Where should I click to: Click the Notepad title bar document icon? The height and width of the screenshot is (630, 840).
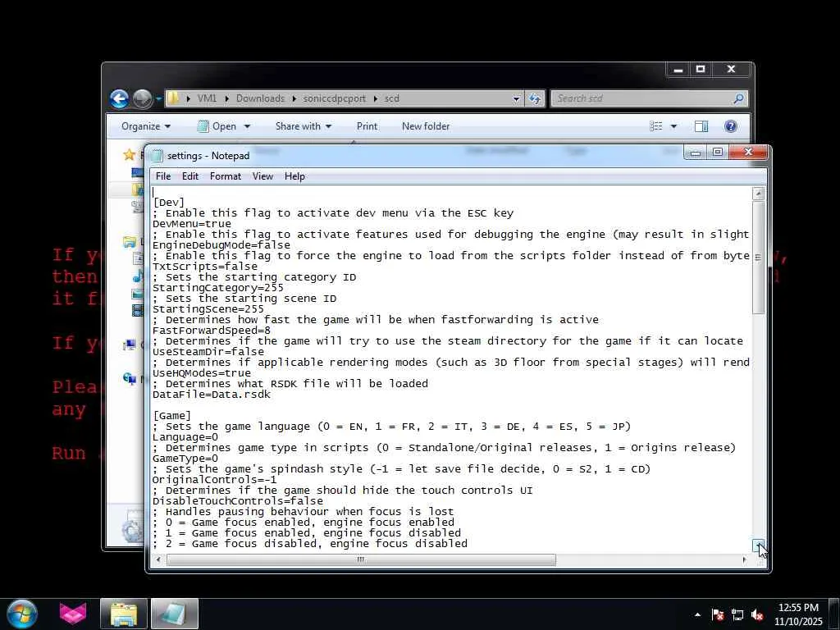click(x=157, y=156)
